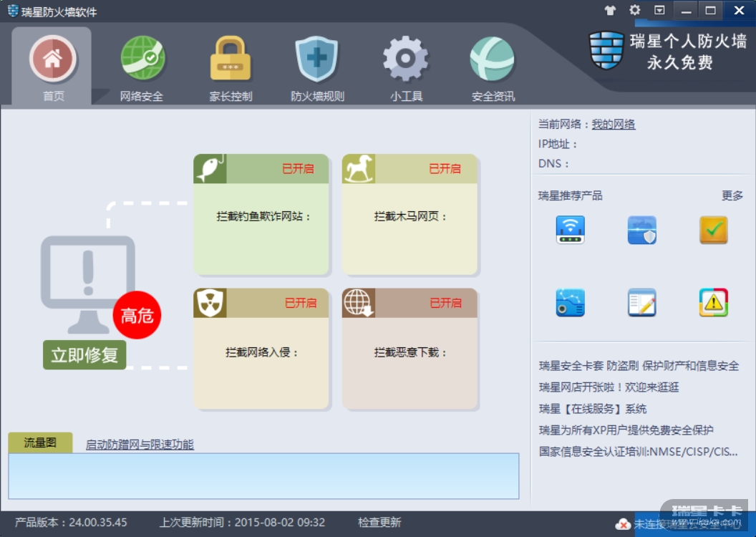Open 瑞星网店开张啦 news link
This screenshot has height=537, width=756.
coord(609,387)
